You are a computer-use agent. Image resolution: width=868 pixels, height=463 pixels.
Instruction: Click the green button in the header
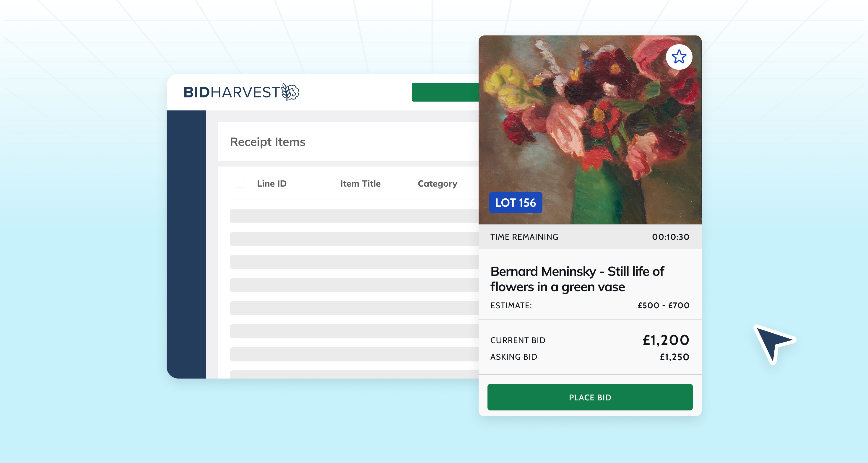445,92
